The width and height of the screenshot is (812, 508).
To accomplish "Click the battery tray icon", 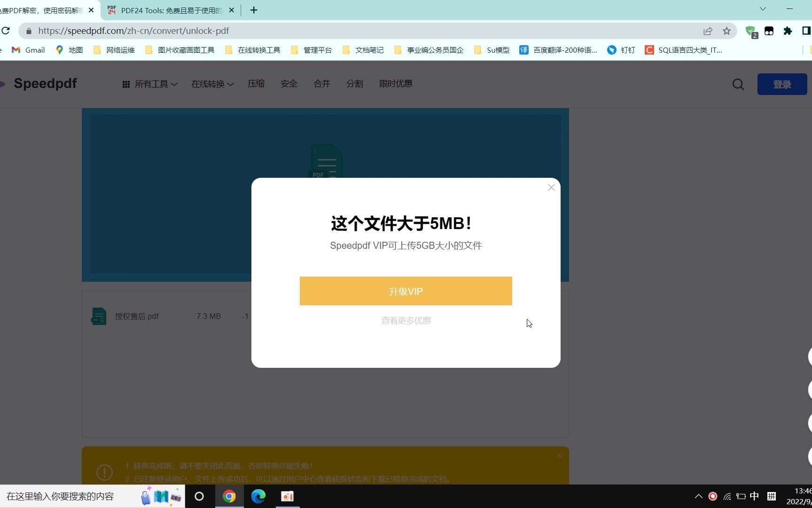I will point(741,496).
